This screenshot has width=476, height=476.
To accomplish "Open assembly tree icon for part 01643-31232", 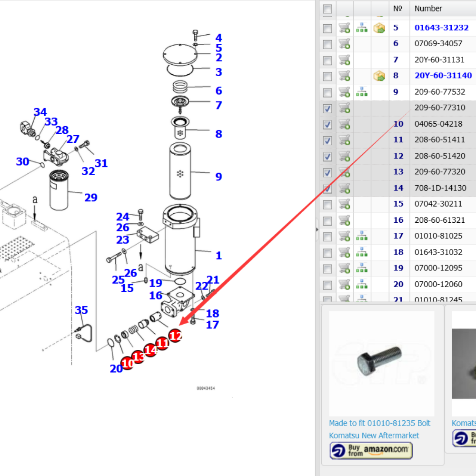I will [362, 28].
